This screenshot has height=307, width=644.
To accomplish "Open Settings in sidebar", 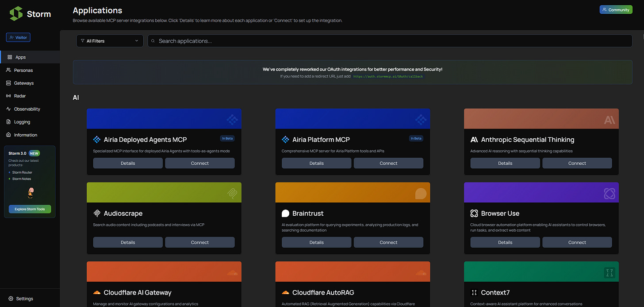I will 30,299.
